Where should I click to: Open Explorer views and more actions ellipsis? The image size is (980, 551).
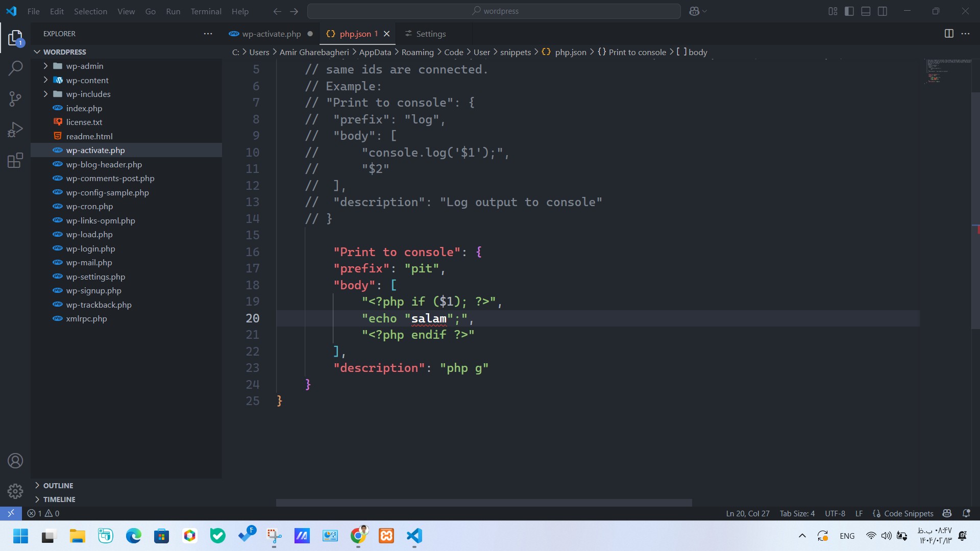tap(208, 34)
